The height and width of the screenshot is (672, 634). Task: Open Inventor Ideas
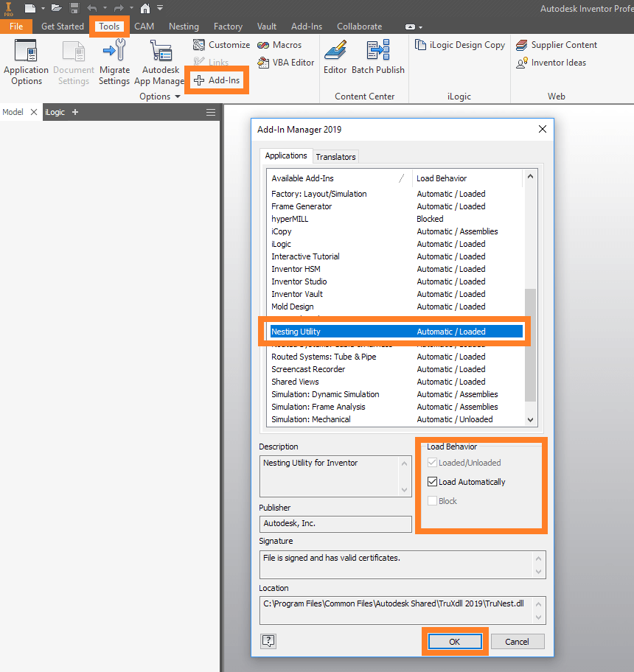551,63
